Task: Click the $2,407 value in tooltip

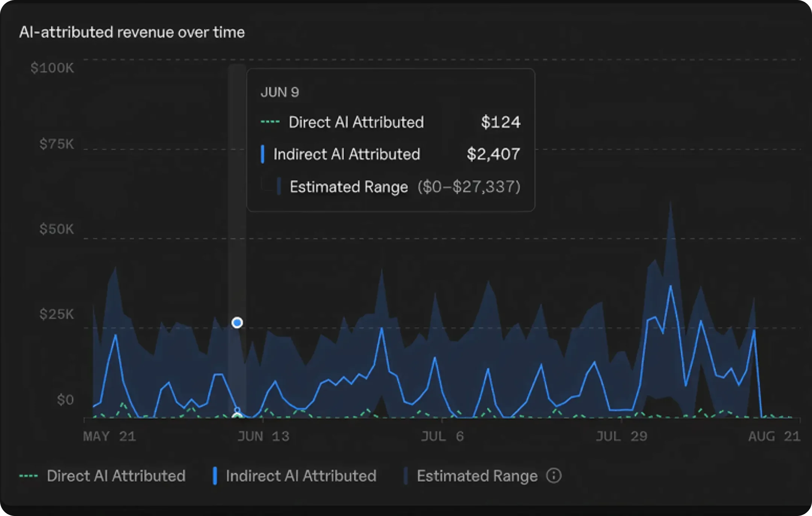Action: [x=494, y=154]
